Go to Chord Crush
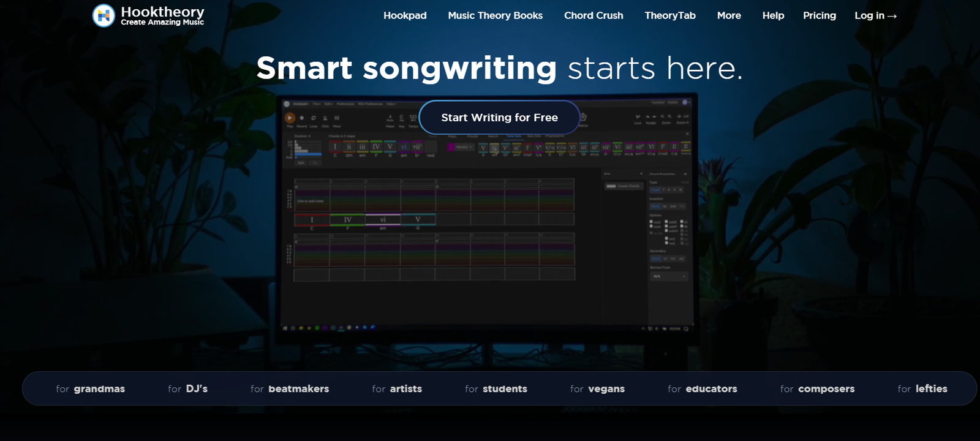Screen dimensions: 980x441 click(x=594, y=16)
